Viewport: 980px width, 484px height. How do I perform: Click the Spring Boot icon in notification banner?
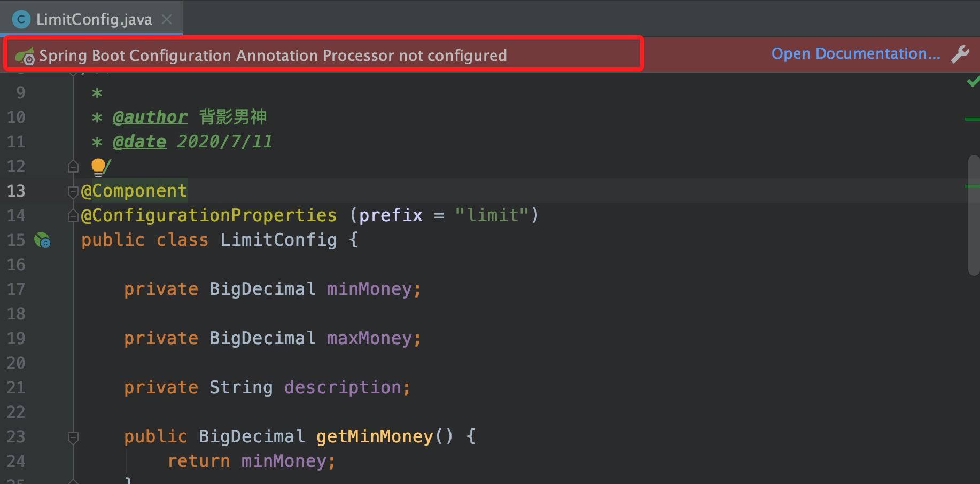tap(25, 56)
